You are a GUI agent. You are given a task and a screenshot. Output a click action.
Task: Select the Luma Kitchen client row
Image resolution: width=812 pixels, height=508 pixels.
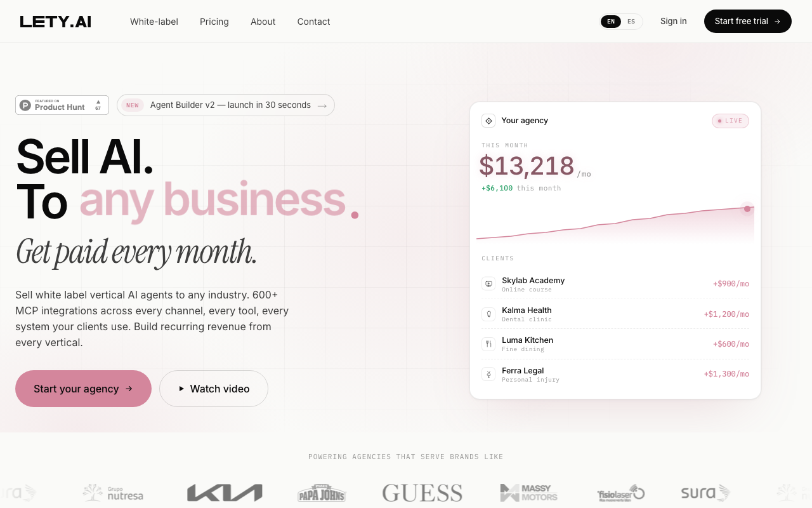tap(615, 344)
